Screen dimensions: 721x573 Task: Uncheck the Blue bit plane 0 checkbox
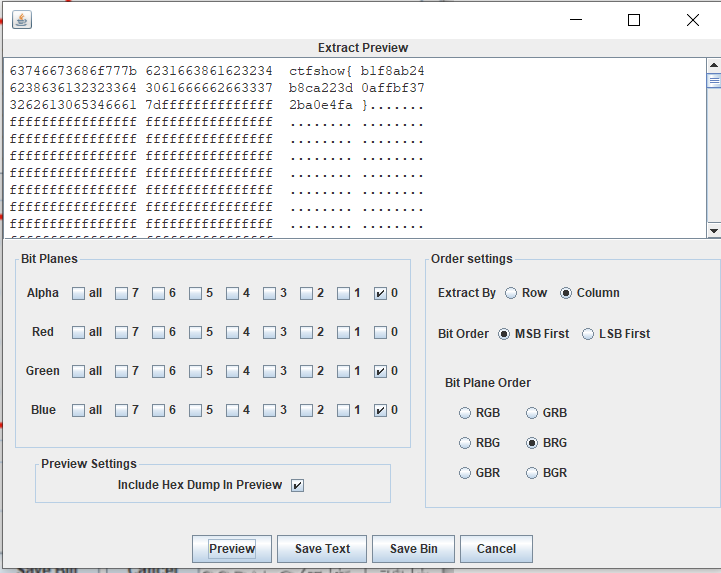point(380,410)
